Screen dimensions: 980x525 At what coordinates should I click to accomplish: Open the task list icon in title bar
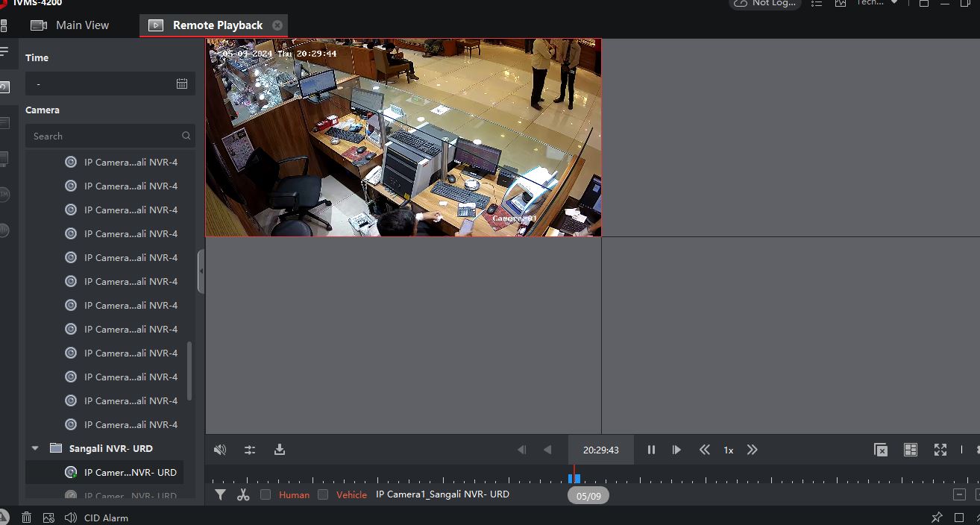tap(817, 4)
